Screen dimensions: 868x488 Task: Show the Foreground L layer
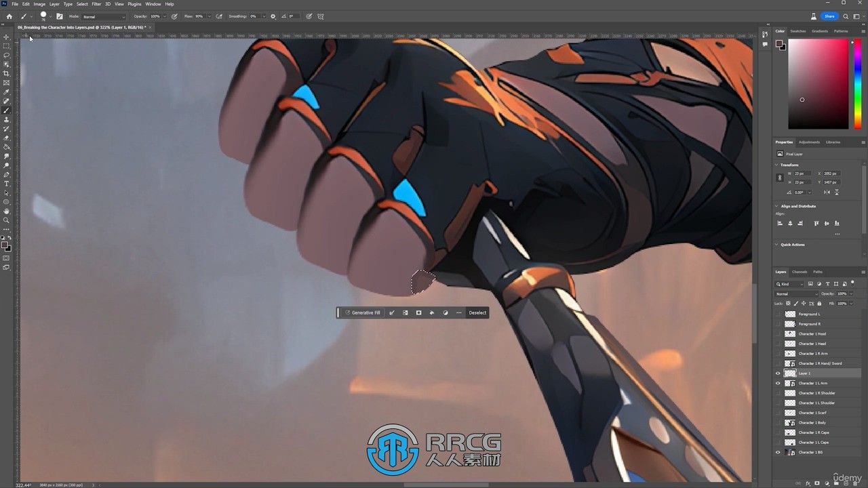[x=778, y=314]
